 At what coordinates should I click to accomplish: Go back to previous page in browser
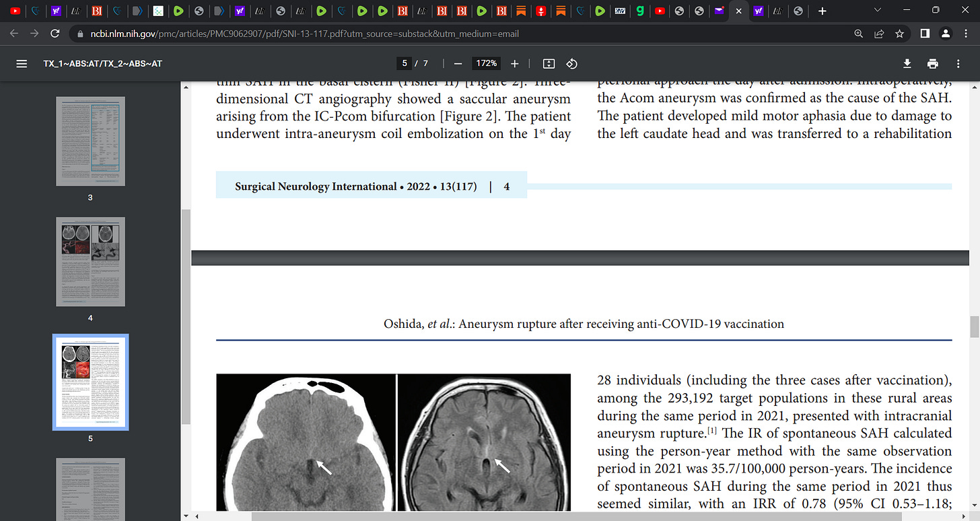tap(15, 34)
